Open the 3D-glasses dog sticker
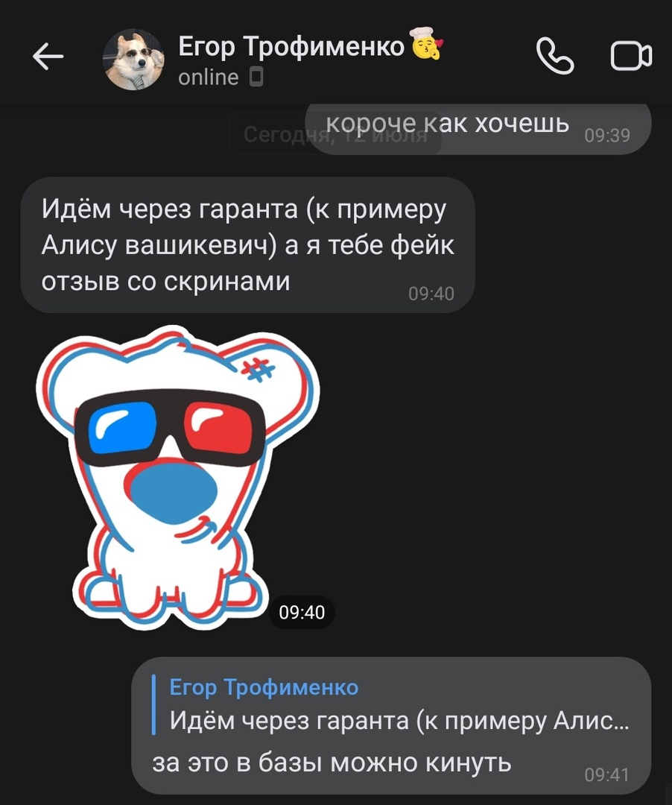Viewport: 672px width, 805px height. pos(177,478)
